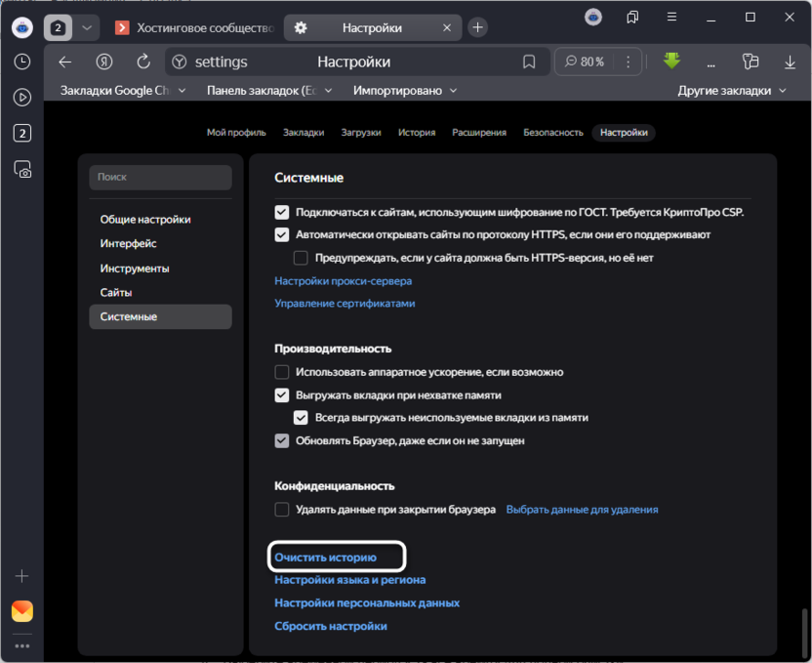812x663 pixels.
Task: Click the 80% zoom indicator
Action: click(x=586, y=62)
